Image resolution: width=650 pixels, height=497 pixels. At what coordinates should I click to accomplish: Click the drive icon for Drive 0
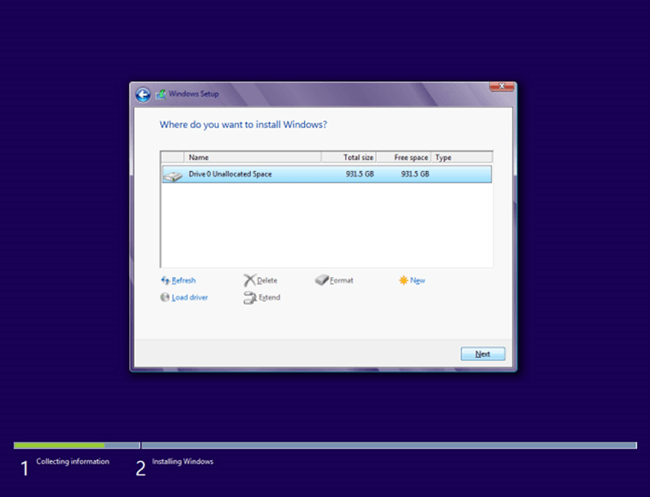pyautogui.click(x=172, y=176)
